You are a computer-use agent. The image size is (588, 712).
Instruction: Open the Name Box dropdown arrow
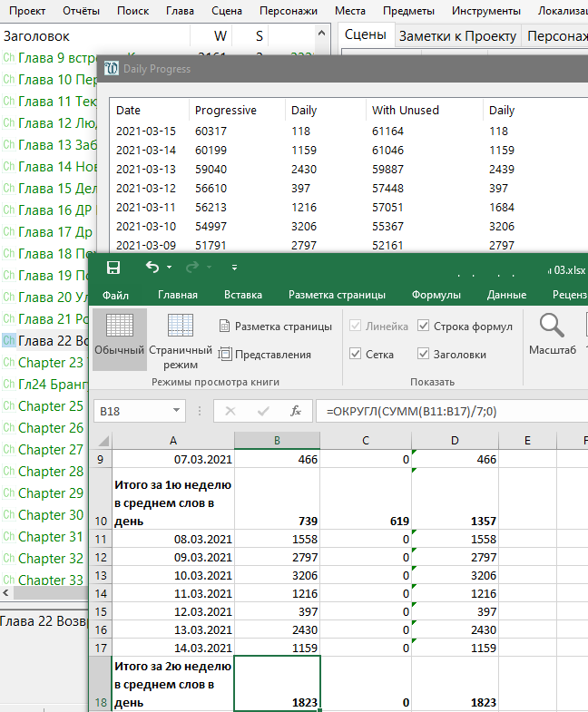(176, 411)
